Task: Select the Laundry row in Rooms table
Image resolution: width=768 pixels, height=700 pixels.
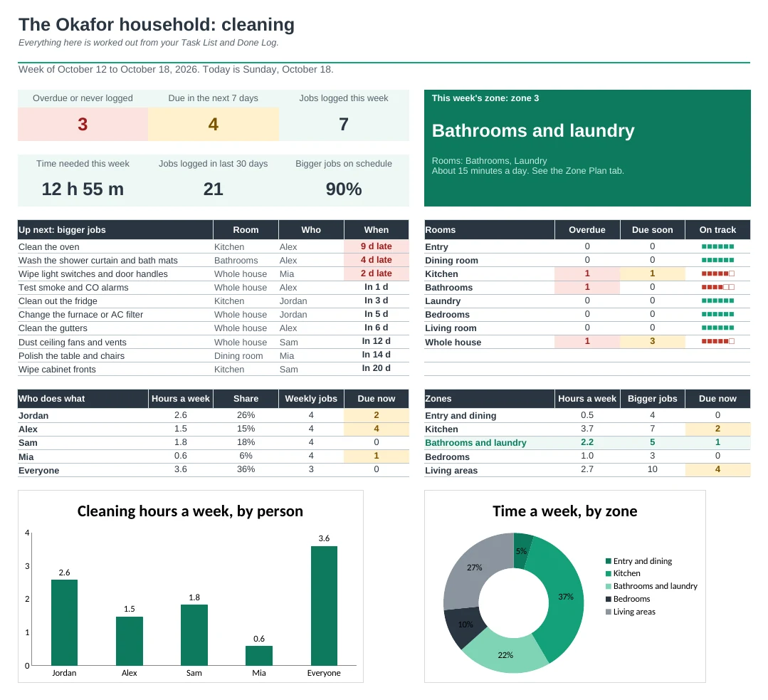Action: [x=587, y=301]
